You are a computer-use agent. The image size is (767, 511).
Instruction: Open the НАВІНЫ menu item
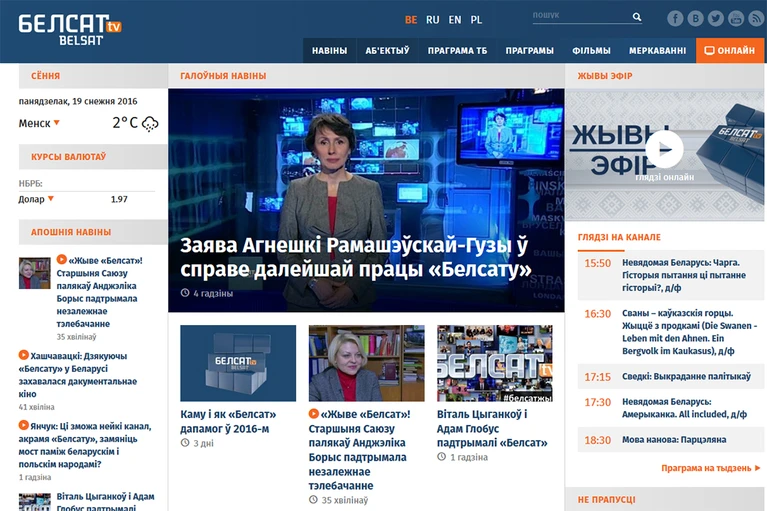(x=330, y=50)
